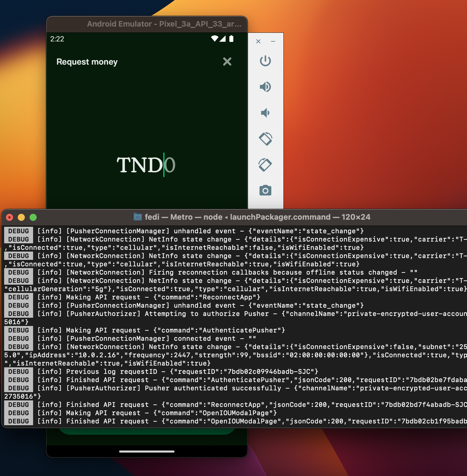The height and width of the screenshot is (476, 467).
Task: Take emulator screenshot with camera icon
Action: 265,190
